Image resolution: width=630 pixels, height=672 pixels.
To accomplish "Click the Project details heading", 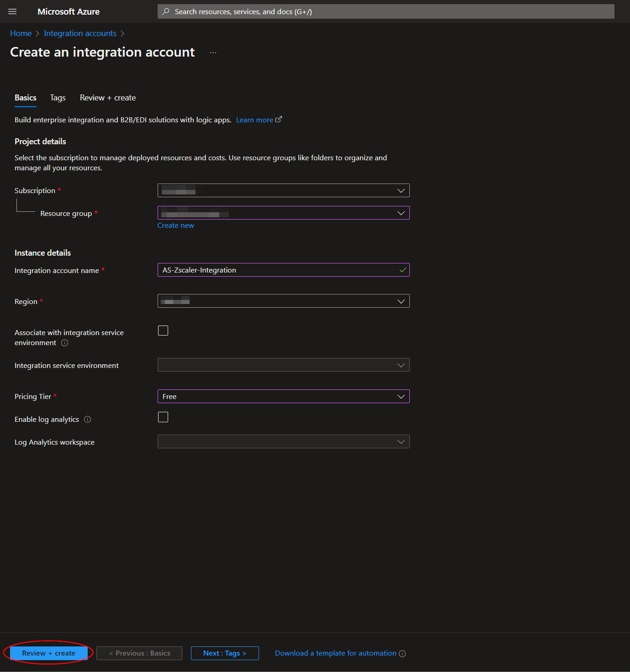I will (40, 142).
